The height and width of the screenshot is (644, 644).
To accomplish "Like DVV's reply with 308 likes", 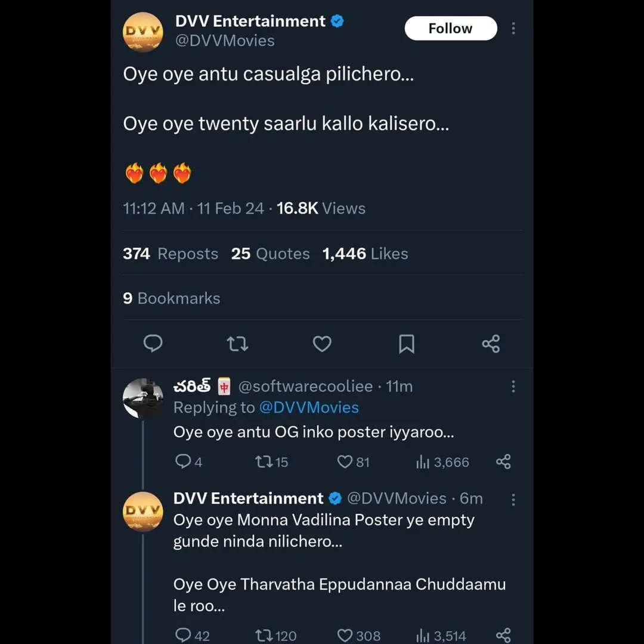I will point(346,636).
